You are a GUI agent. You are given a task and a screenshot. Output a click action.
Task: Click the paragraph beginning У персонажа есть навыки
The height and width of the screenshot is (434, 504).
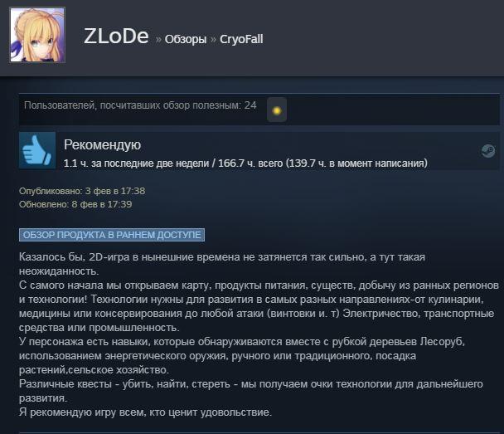[242, 355]
